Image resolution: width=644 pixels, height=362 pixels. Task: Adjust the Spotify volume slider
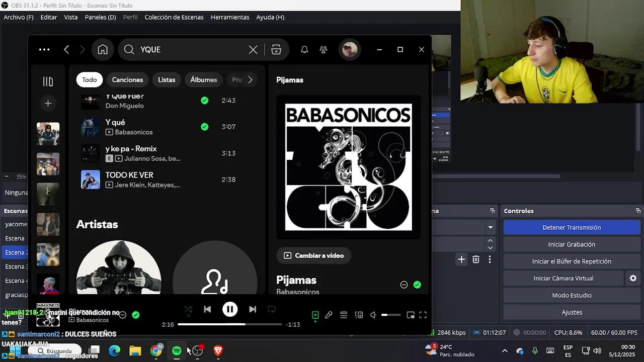pos(391,315)
